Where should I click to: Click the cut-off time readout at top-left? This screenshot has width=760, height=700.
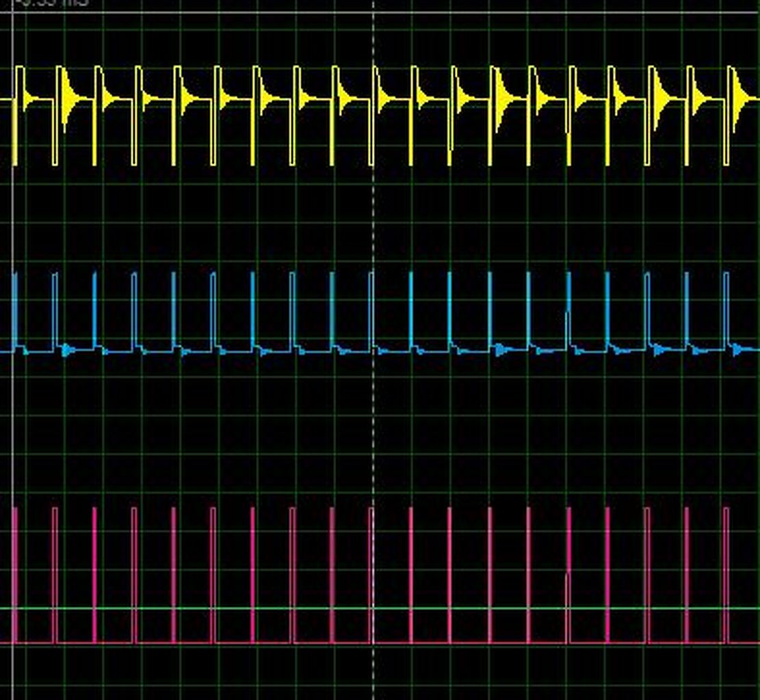[52, 3]
